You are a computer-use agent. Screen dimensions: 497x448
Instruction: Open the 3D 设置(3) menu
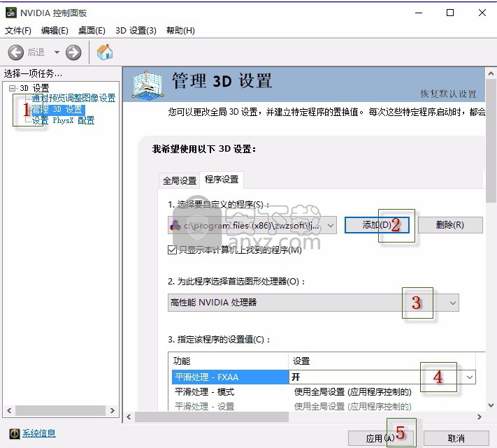[136, 31]
